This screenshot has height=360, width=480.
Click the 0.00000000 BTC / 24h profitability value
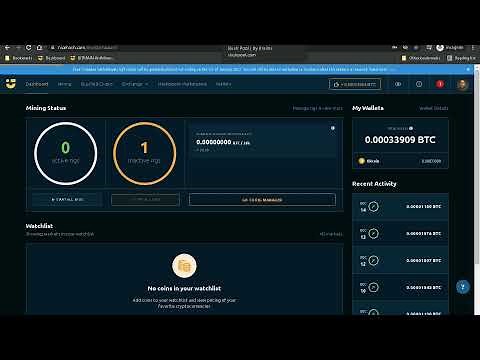[x=223, y=142]
